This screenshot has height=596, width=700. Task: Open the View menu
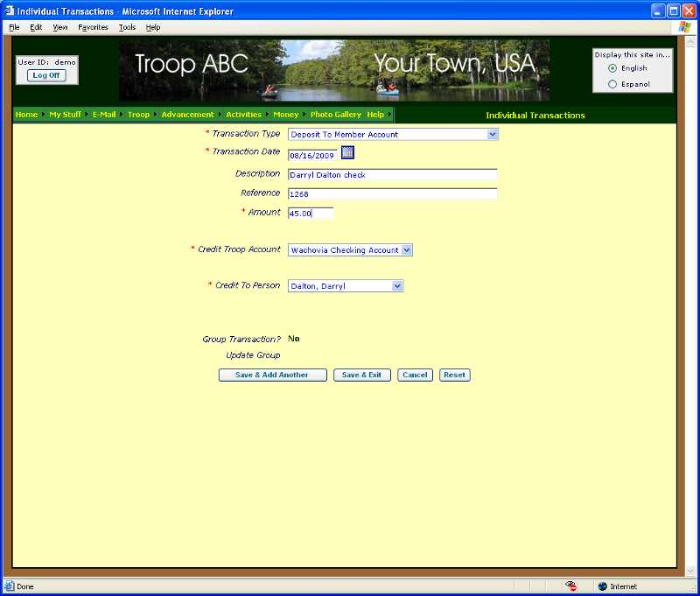click(60, 27)
